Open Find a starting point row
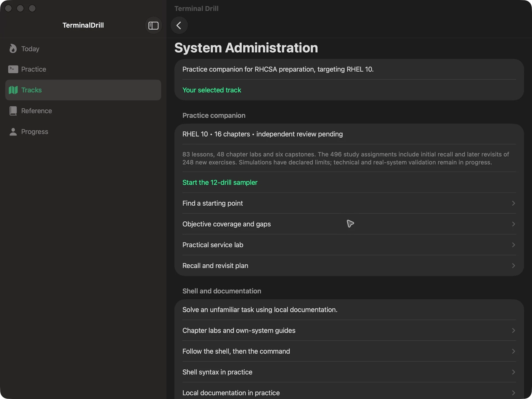532x399 pixels. (349, 203)
